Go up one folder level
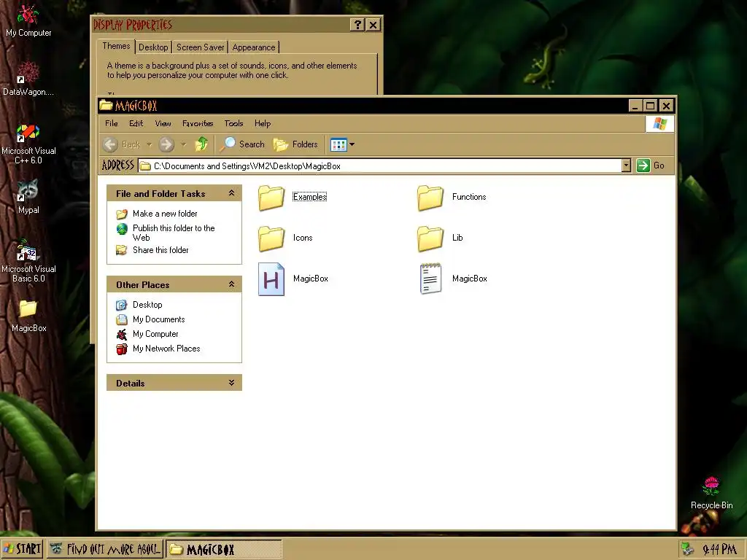Viewport: 747px width, 560px height. pyautogui.click(x=201, y=144)
